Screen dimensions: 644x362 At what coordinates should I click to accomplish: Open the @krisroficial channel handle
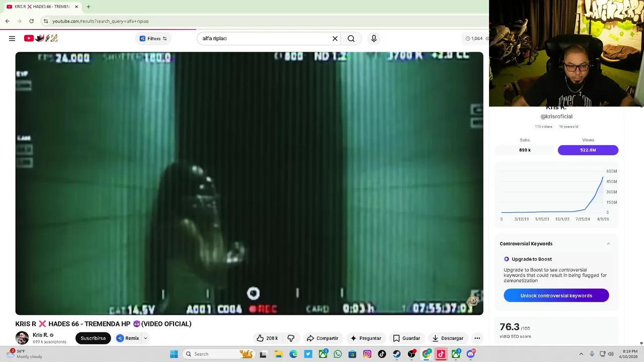click(556, 116)
